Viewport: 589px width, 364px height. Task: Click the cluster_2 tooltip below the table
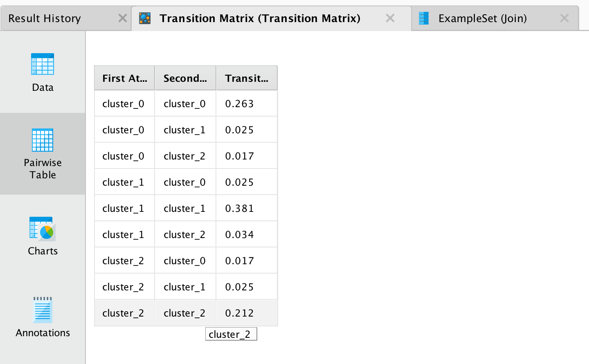coord(231,334)
